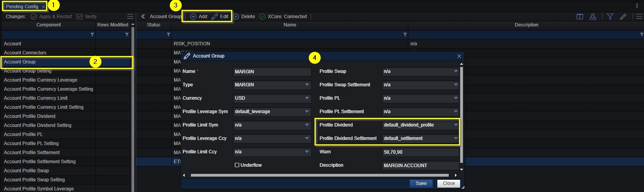Viewport: 644px width, 192px height.
Task: Click the filter icon under Description column
Action: point(642,35)
